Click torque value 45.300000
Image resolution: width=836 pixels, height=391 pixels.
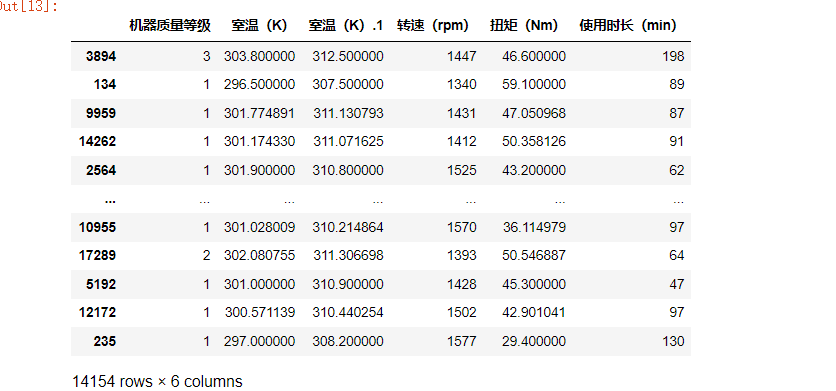point(534,284)
